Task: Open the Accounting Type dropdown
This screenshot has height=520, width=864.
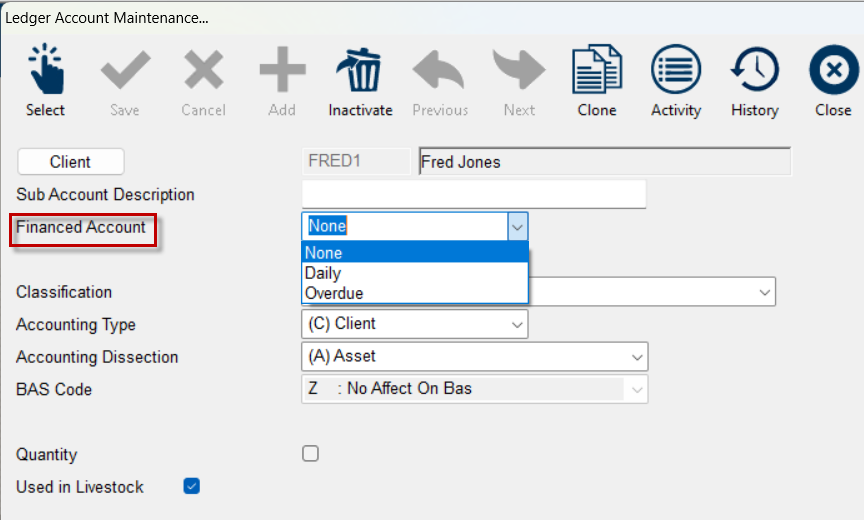Action: tap(414, 324)
